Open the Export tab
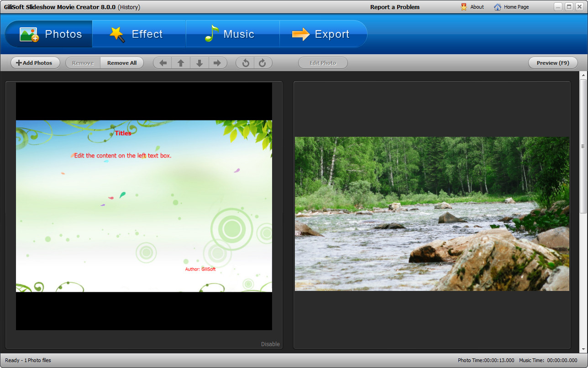This screenshot has height=368, width=588. [323, 34]
